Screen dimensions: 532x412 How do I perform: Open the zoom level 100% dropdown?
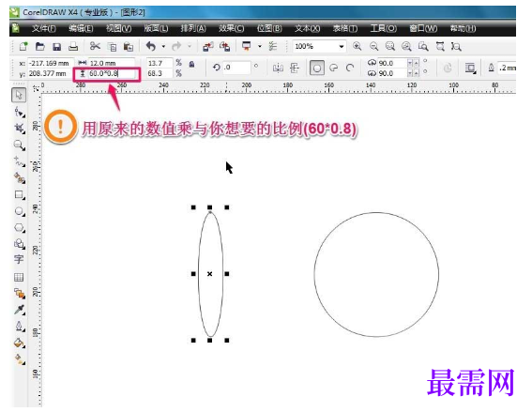pyautogui.click(x=341, y=47)
